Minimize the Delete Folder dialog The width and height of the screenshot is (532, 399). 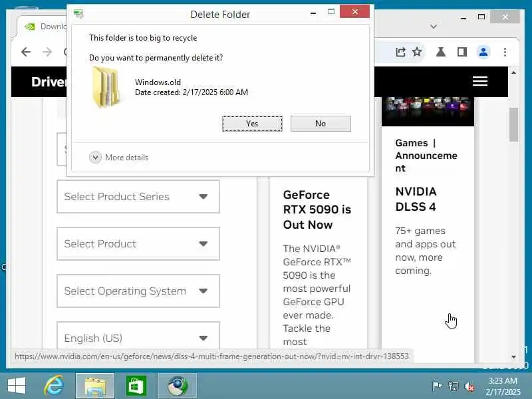[x=313, y=13]
